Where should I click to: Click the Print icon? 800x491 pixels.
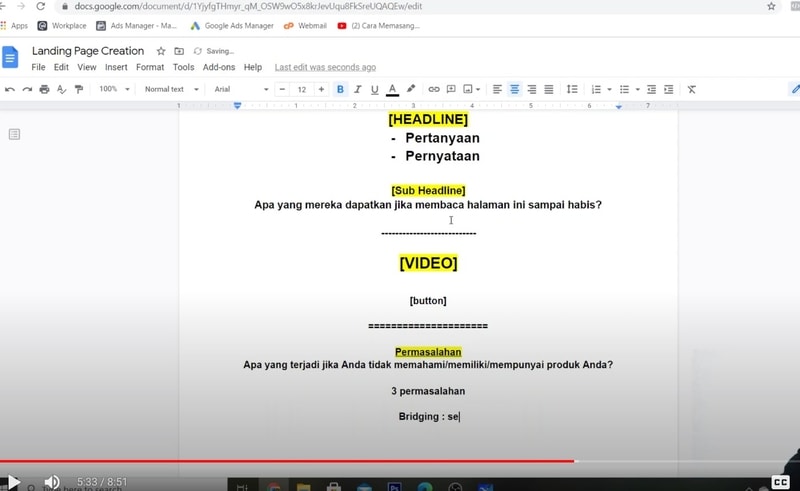pyautogui.click(x=44, y=90)
